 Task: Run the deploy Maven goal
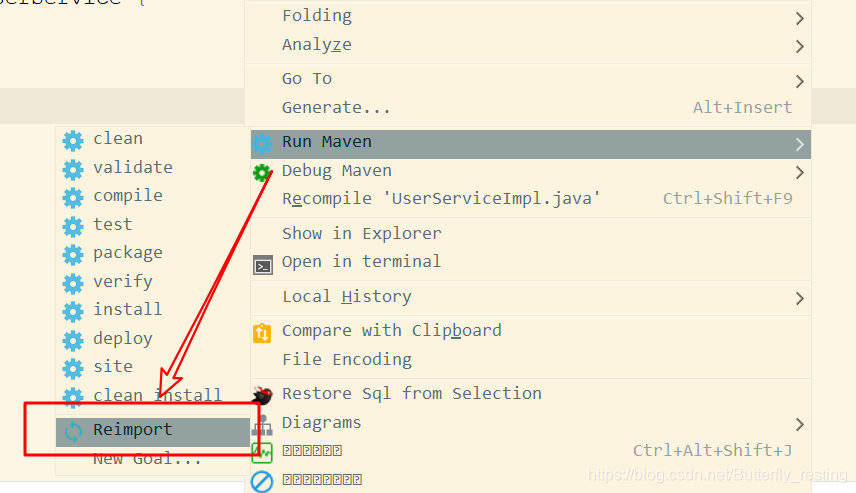[153, 339]
